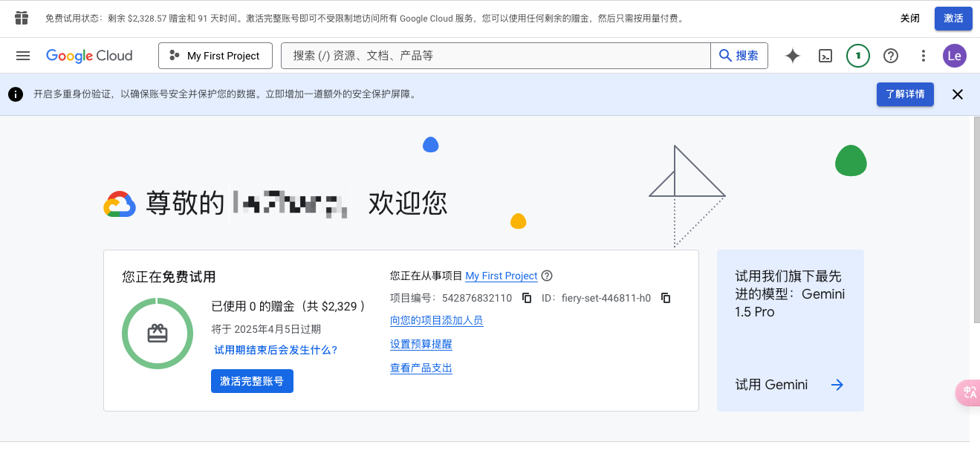Open the My First Project selector
980x468 pixels.
pyautogui.click(x=215, y=56)
